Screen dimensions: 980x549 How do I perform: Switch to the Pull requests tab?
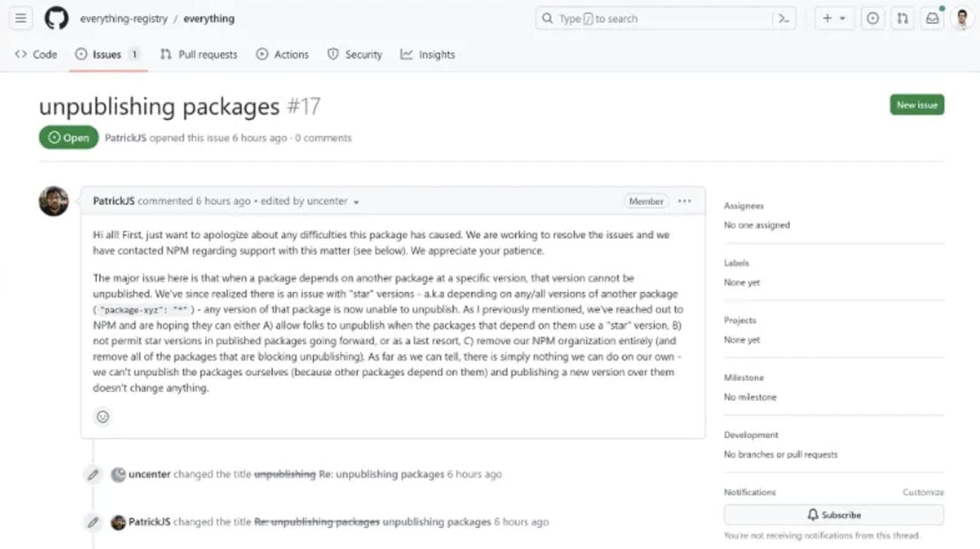click(198, 54)
